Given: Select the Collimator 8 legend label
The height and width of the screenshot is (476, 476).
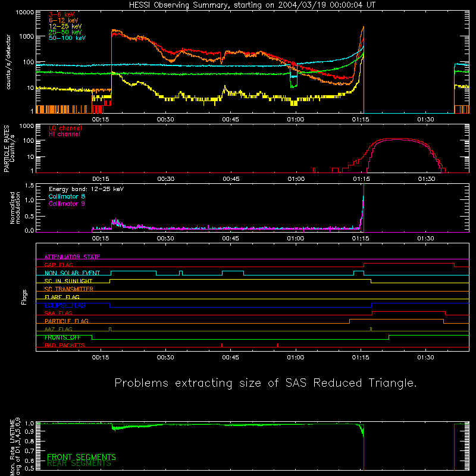Looking at the screenshot, I should pyautogui.click(x=67, y=196).
